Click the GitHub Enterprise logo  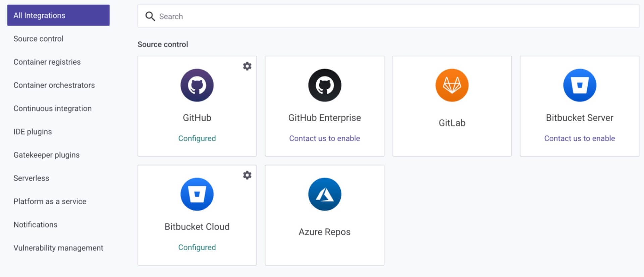(x=325, y=85)
